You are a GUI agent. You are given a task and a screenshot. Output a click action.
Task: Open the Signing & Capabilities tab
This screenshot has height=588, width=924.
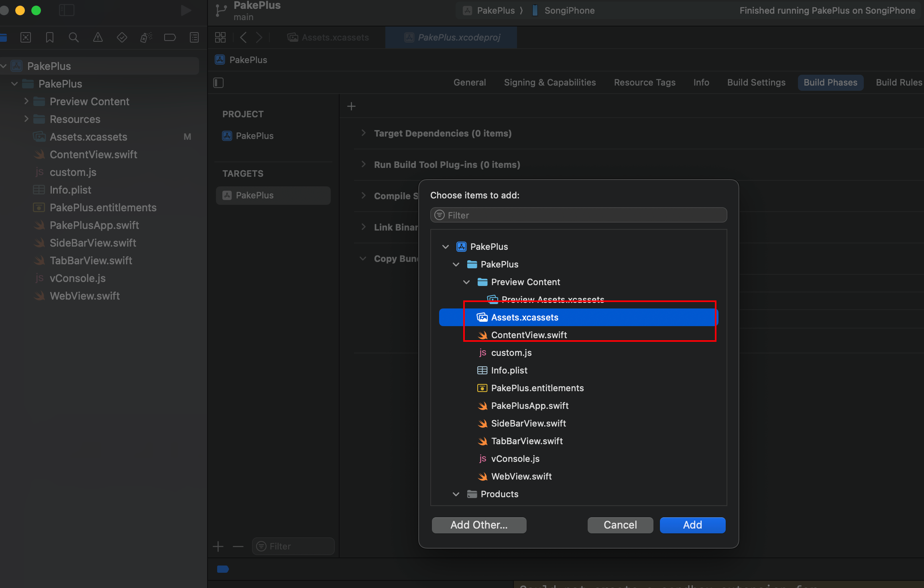point(550,82)
